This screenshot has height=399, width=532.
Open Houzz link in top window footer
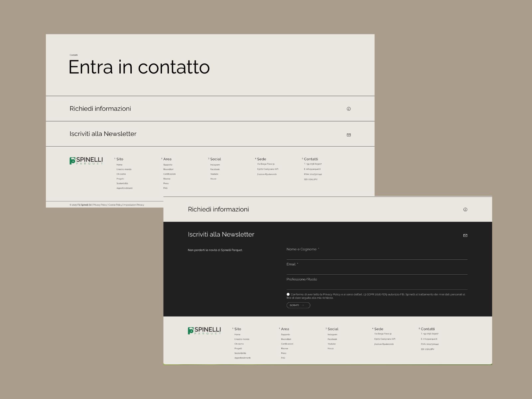[x=213, y=179]
